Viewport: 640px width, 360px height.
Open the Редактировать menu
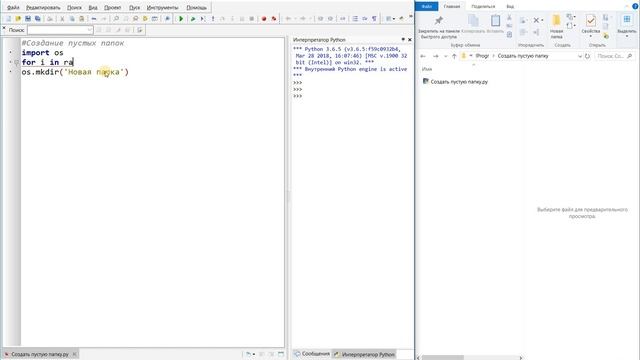(x=43, y=7)
